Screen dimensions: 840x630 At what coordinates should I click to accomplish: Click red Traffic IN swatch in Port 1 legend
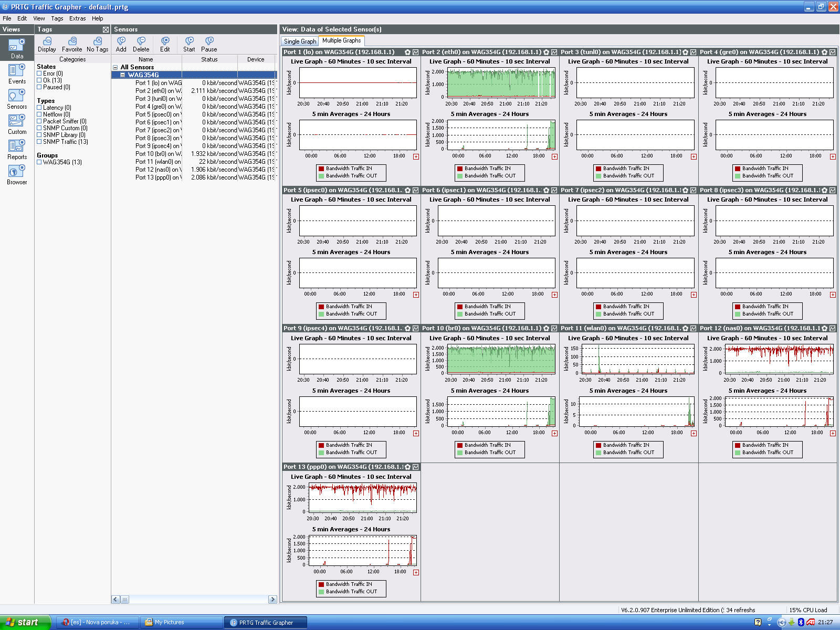[x=321, y=169]
